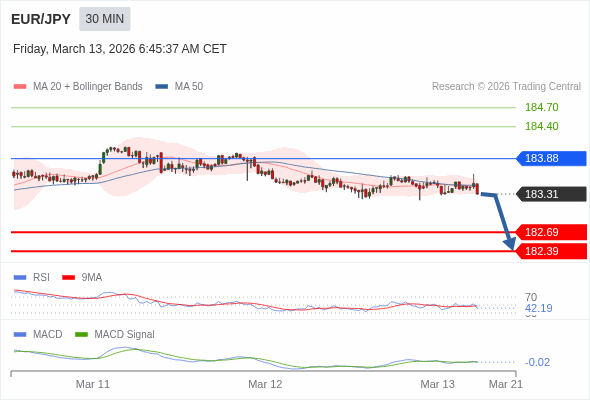Click the RSI 70 level label
The image size is (590, 400).
(x=531, y=297)
